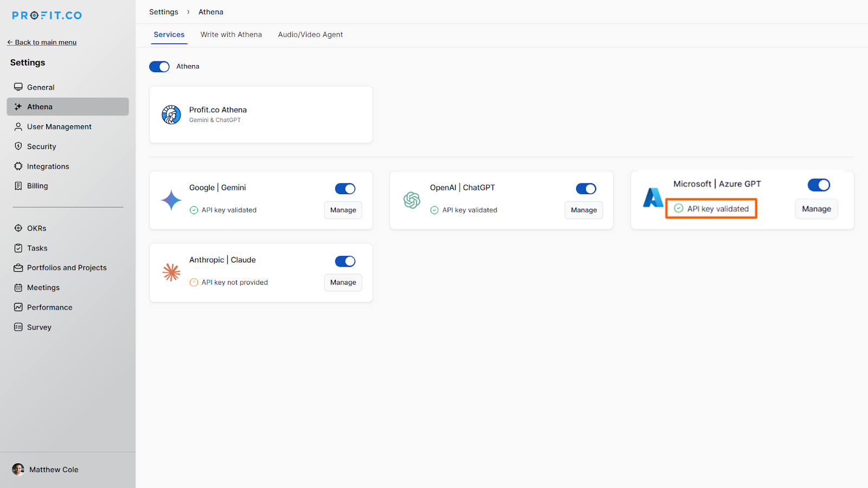Click the Profit.co Athena service card
This screenshot has width=868, height=488.
point(261,114)
